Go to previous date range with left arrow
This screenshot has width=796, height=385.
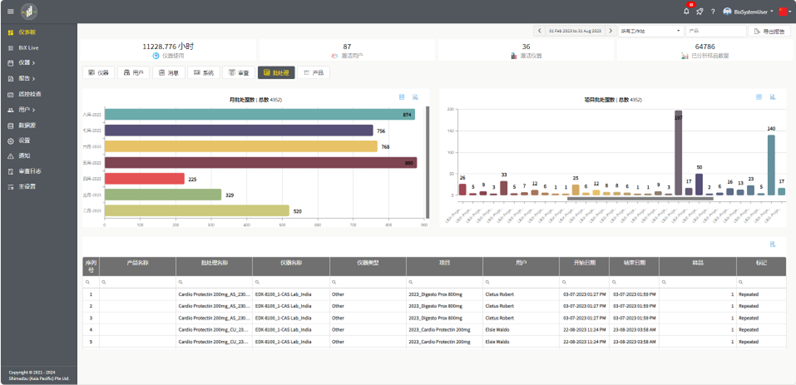539,31
